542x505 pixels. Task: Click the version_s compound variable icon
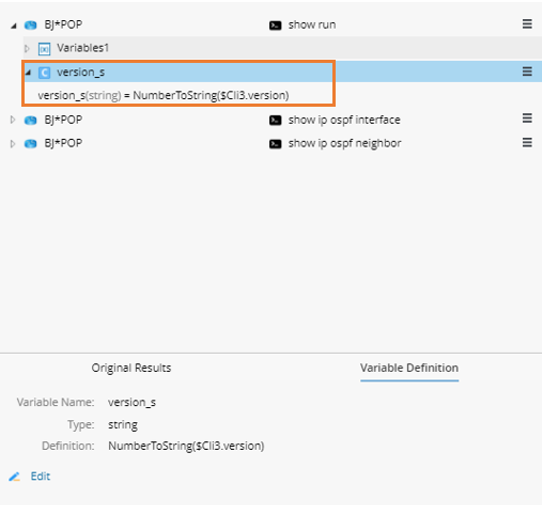pyautogui.click(x=44, y=73)
